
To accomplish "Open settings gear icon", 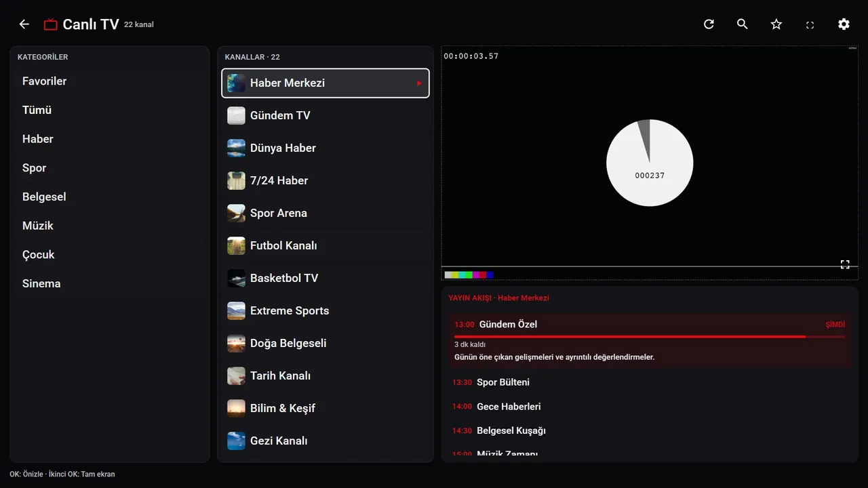I will pos(844,24).
